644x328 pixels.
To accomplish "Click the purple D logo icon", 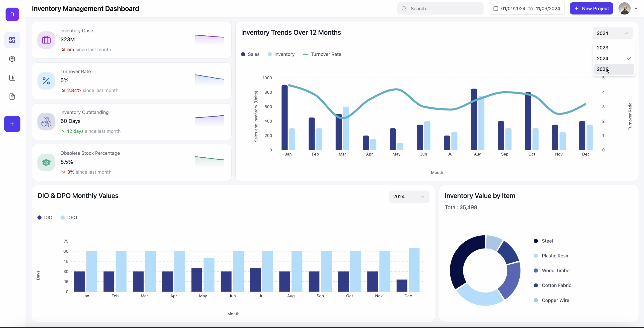I will (x=12, y=14).
